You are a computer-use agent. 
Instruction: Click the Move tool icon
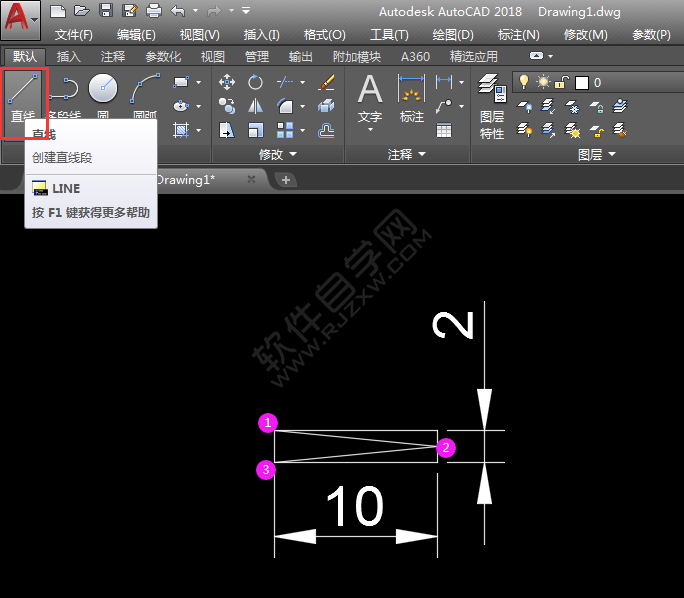[x=227, y=82]
